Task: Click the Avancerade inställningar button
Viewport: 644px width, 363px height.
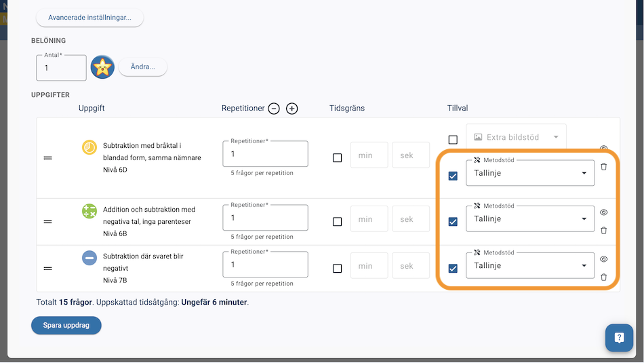Action: coord(90,18)
